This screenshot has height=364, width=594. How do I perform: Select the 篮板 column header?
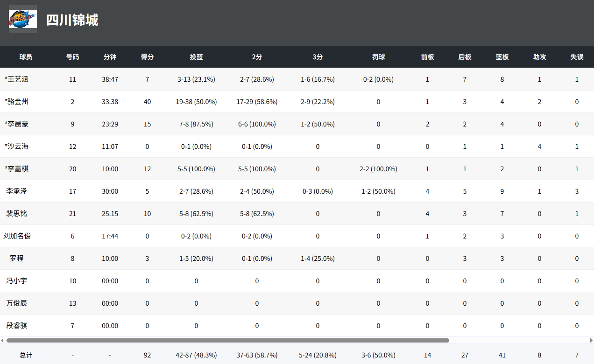502,57
